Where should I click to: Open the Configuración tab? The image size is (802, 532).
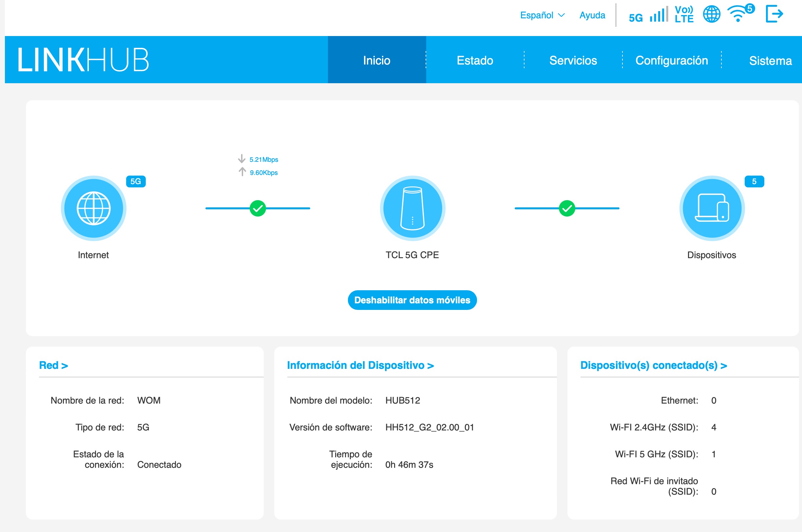tap(671, 60)
